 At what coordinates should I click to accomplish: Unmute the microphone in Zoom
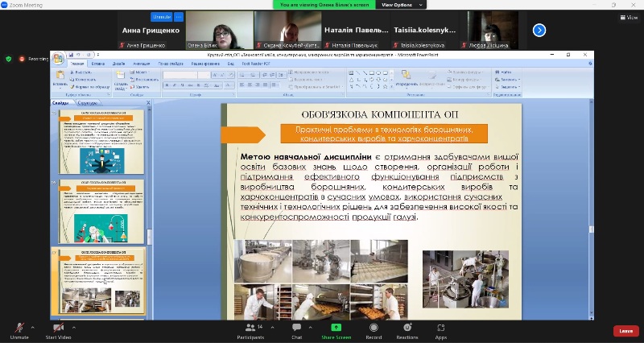pos(19,328)
